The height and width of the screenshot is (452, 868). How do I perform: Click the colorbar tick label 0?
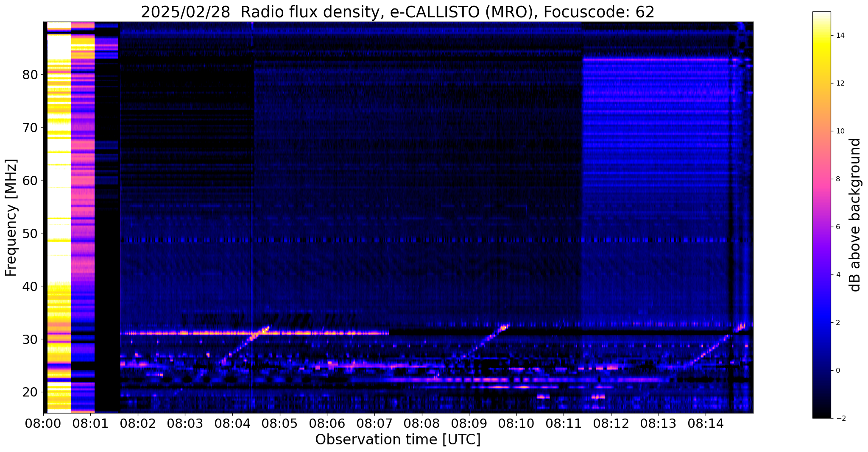coord(837,371)
